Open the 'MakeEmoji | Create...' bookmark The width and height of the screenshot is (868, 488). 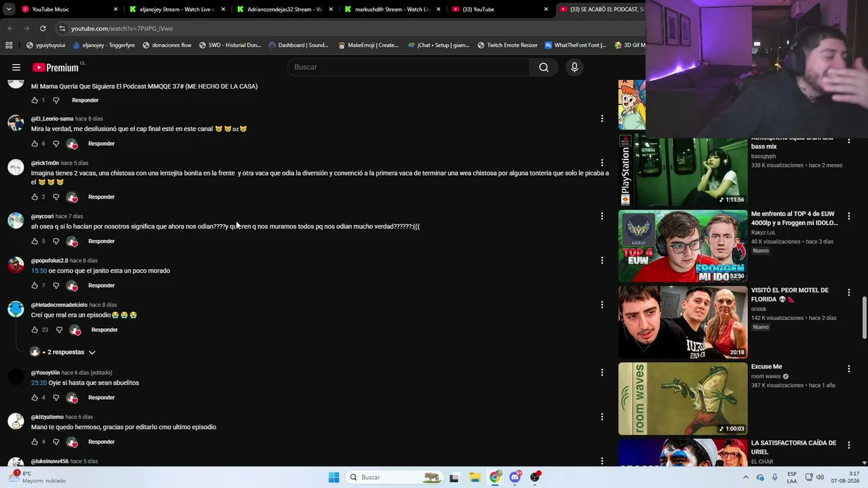(368, 45)
